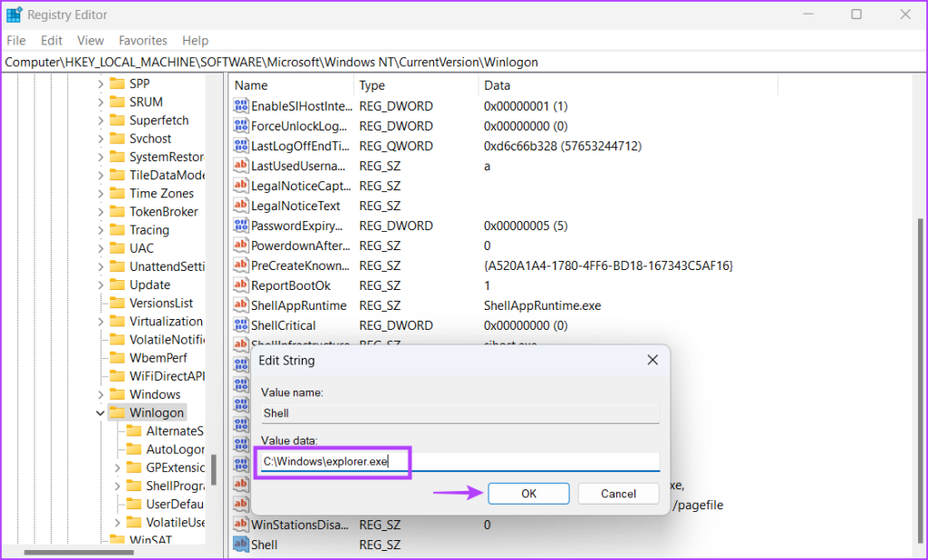
Task: Click the folder icon of the WbemPerf key
Action: 118,358
